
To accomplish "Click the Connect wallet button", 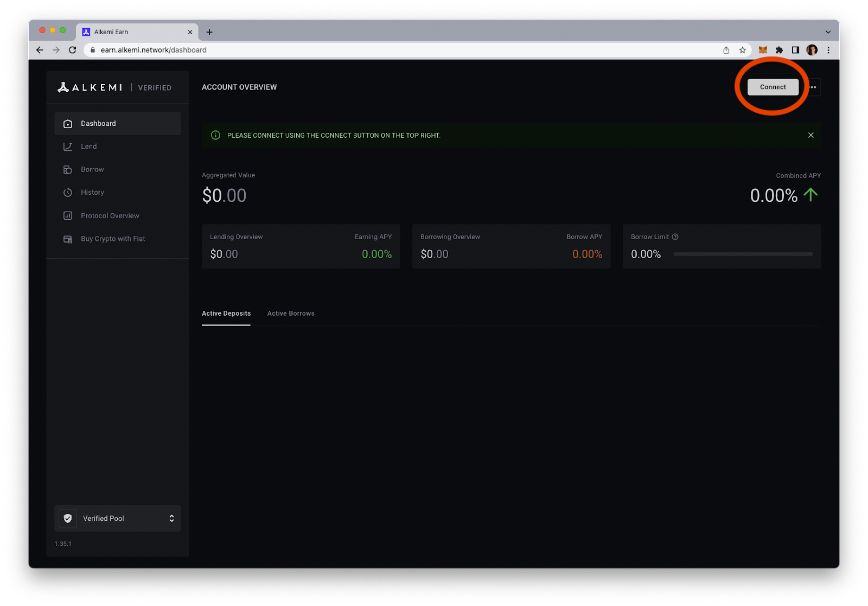I will 773,87.
